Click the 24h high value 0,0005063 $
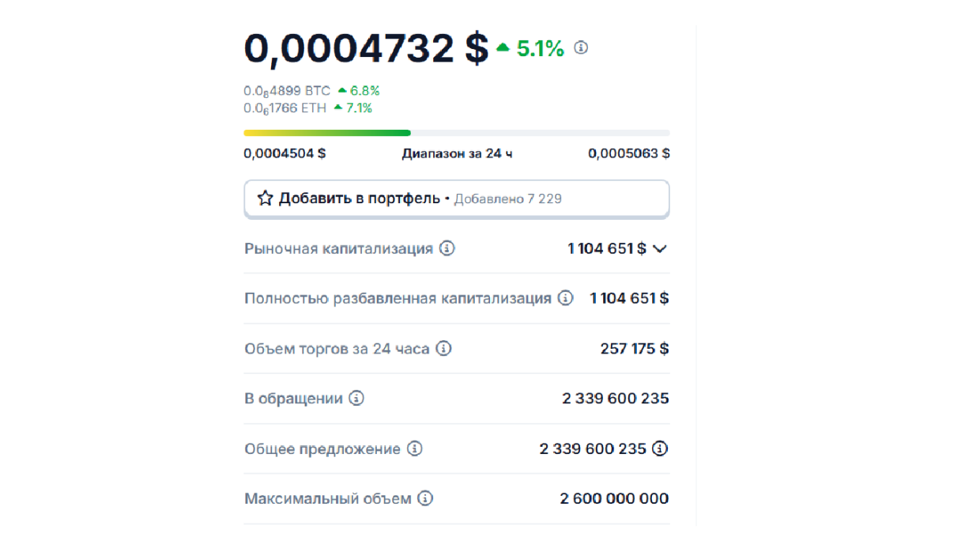Viewport: 980px width, 552px height. (629, 153)
